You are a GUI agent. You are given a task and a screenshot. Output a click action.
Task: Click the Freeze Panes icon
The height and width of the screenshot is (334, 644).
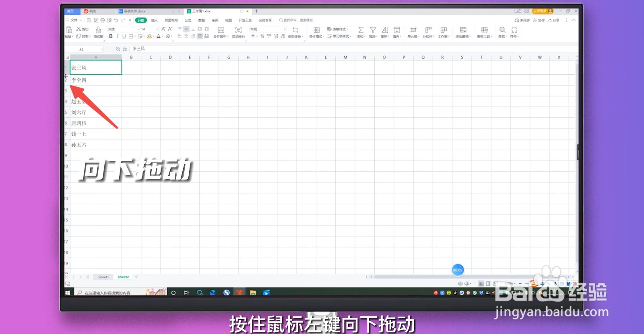tap(463, 30)
